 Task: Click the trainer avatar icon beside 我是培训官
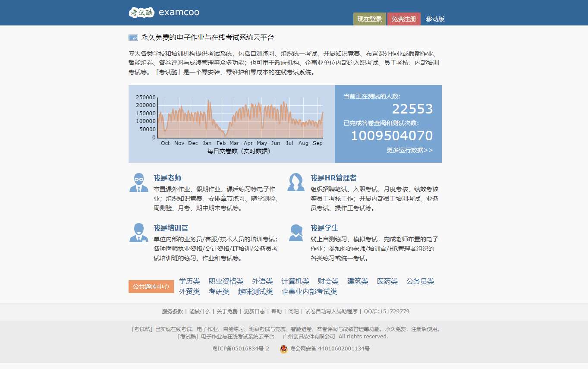tap(139, 233)
